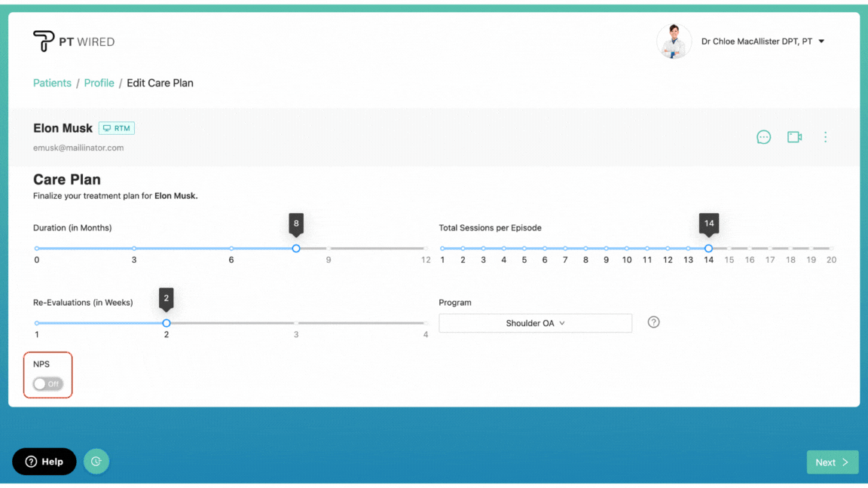Click the RTM badge next to Elon Musk

point(116,128)
